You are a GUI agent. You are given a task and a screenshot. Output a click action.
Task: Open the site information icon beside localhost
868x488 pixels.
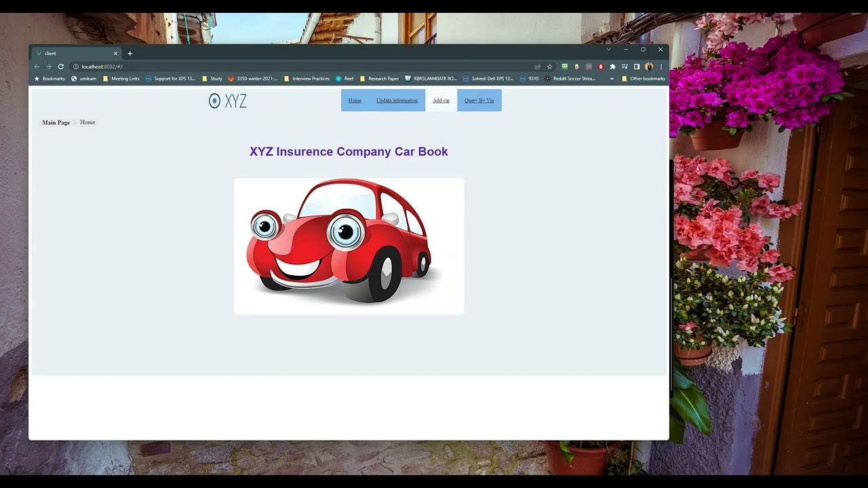[75, 66]
